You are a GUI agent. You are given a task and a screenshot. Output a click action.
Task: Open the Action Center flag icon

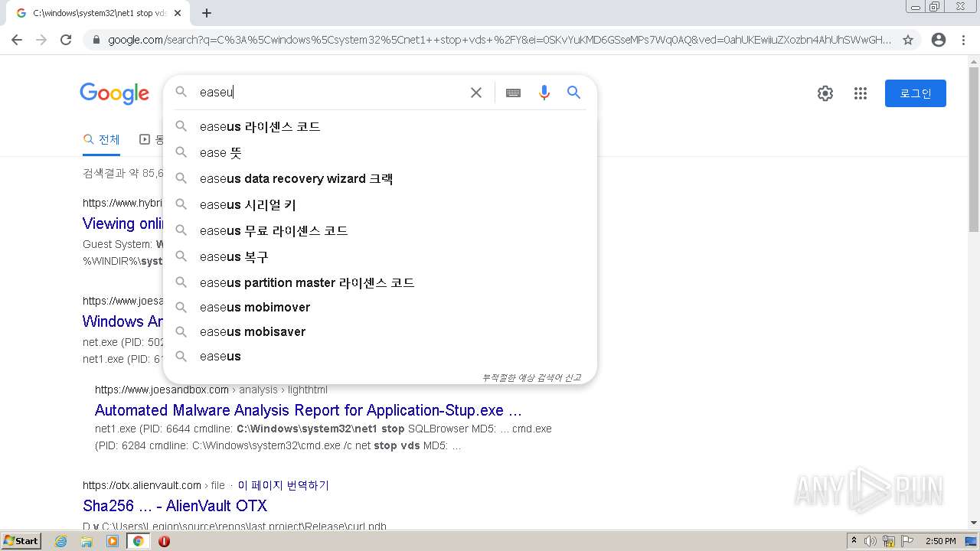tap(907, 541)
